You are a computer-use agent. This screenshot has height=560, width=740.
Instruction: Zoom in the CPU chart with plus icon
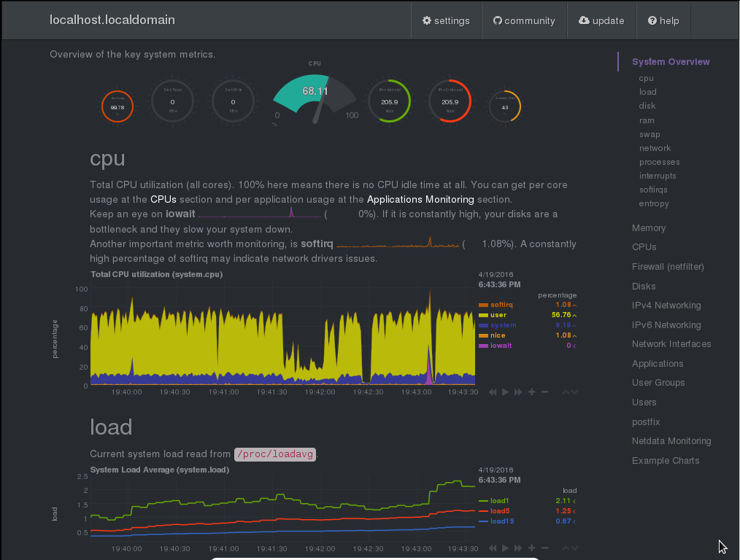tap(532, 392)
